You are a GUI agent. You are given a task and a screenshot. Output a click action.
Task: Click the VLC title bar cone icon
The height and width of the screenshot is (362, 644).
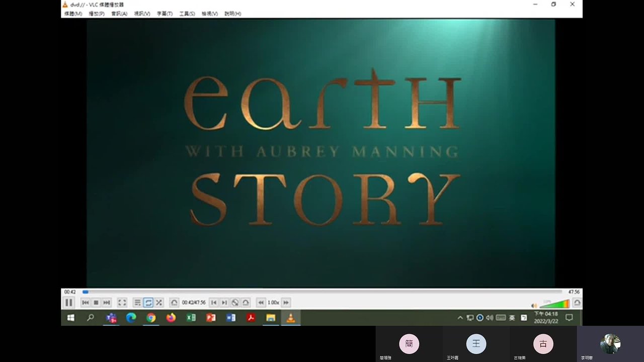pos(65,4)
